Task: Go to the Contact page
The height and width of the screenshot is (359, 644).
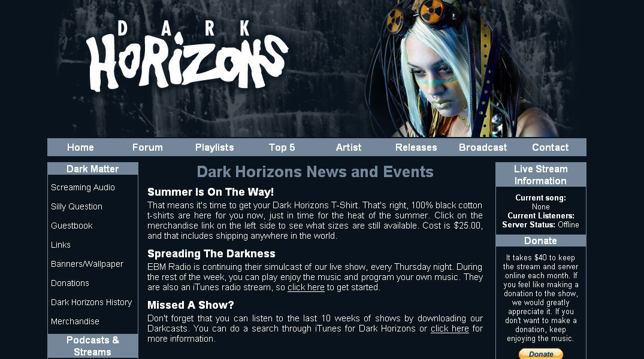Action: point(551,147)
